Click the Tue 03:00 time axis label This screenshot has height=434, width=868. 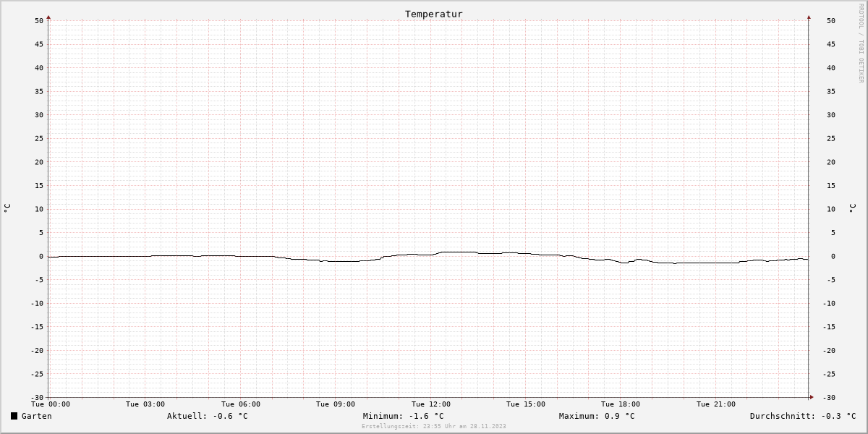[145, 404]
